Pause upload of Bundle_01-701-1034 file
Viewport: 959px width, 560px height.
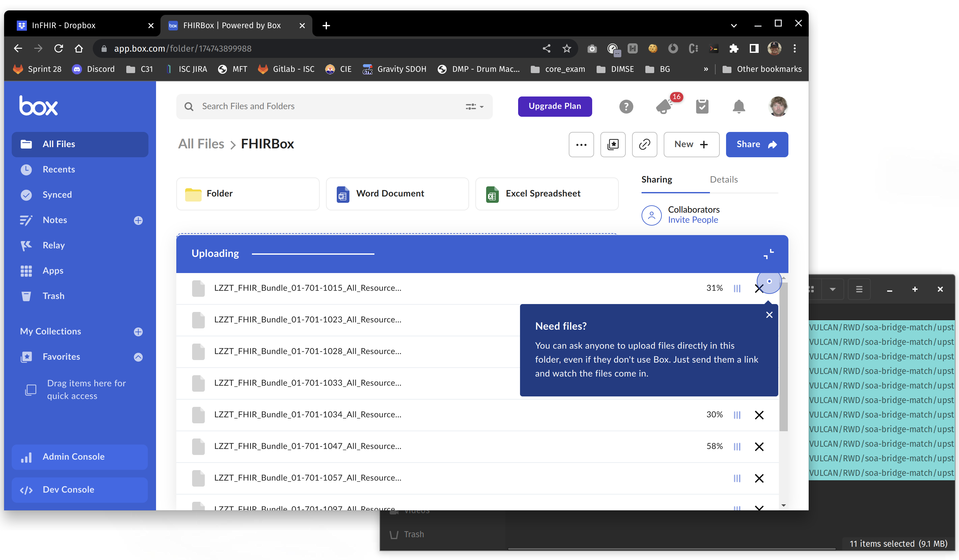(737, 415)
